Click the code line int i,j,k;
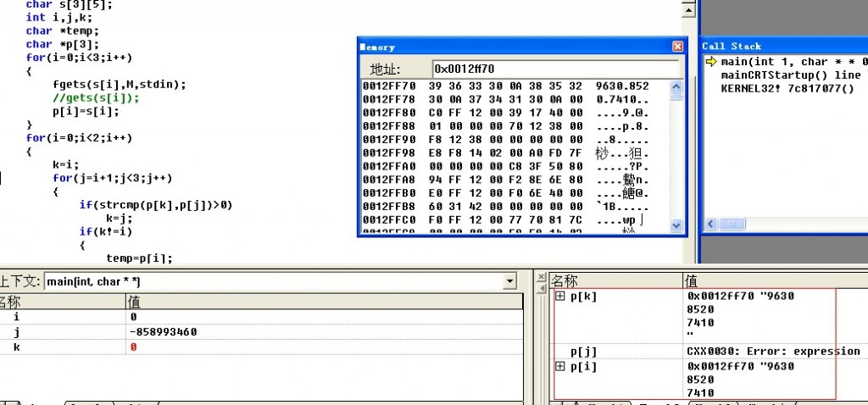Viewport: 868px width, 405px height. coord(59,17)
